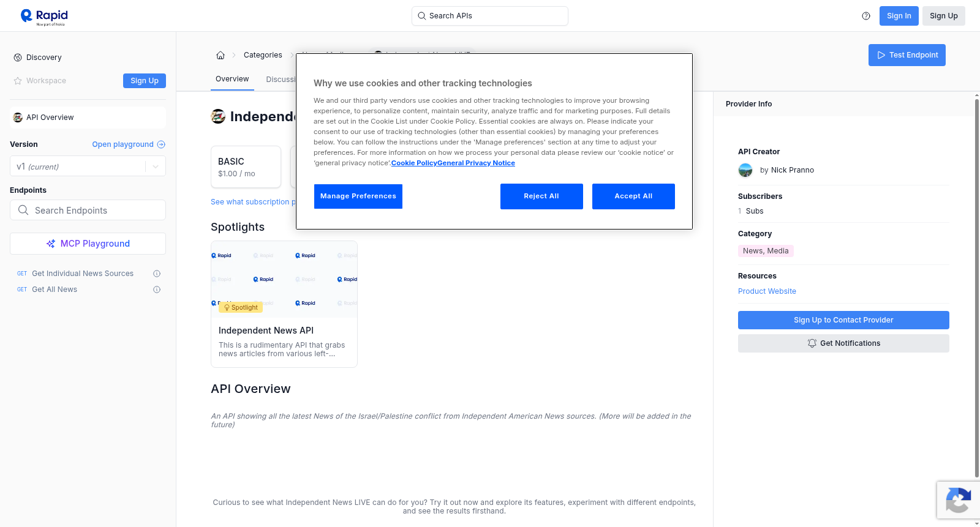Click the Workspace star icon
Screen dimensions: 980x527
coord(18,81)
